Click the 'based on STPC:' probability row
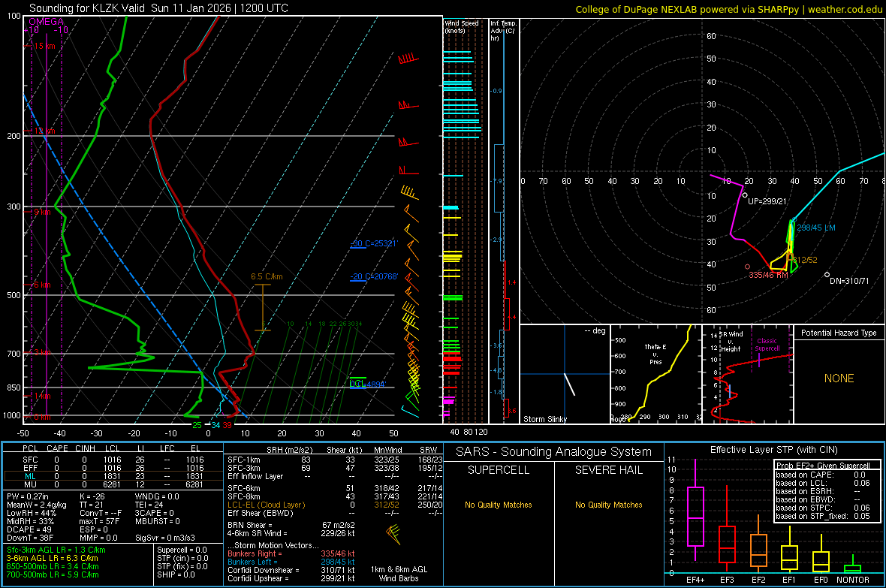The height and width of the screenshot is (588, 886). click(823, 508)
